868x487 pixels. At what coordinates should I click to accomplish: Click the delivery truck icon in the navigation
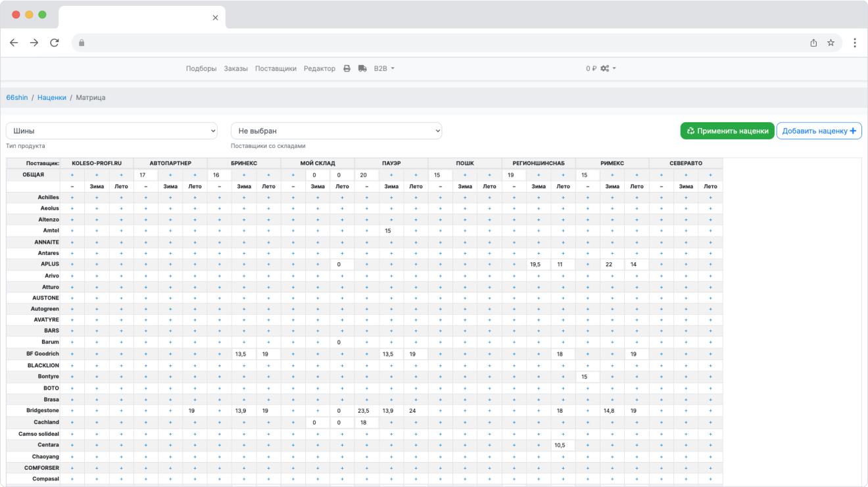click(362, 68)
